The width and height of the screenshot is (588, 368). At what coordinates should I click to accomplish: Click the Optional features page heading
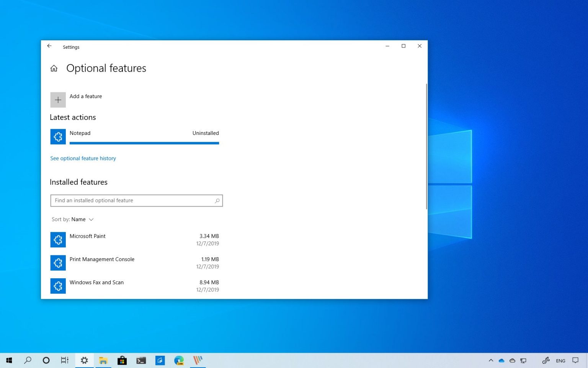[x=106, y=68]
